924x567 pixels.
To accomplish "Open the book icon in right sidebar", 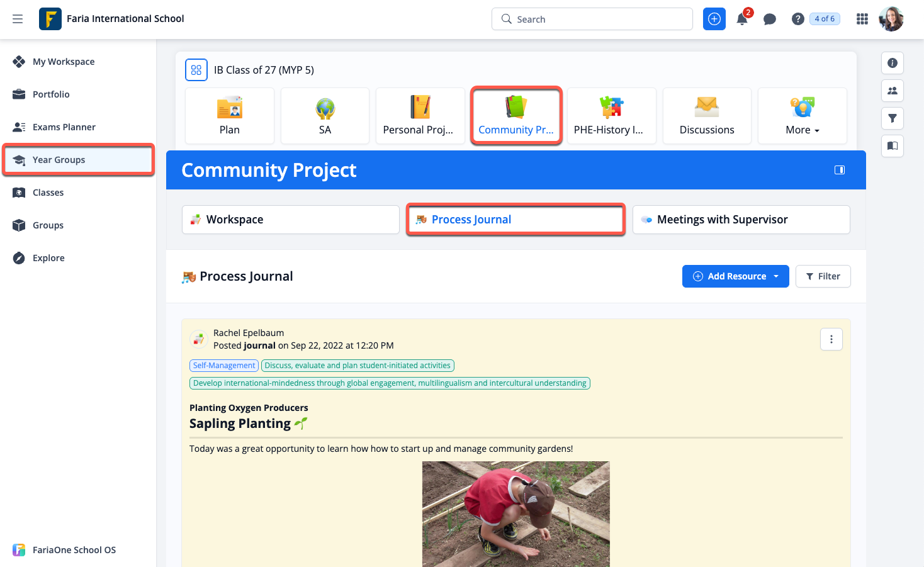I will (x=892, y=146).
